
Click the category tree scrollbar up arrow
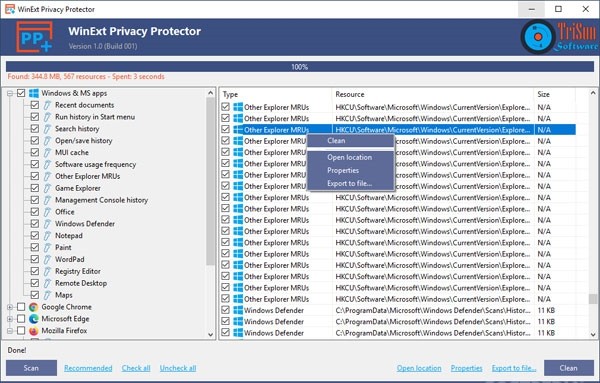[x=210, y=93]
